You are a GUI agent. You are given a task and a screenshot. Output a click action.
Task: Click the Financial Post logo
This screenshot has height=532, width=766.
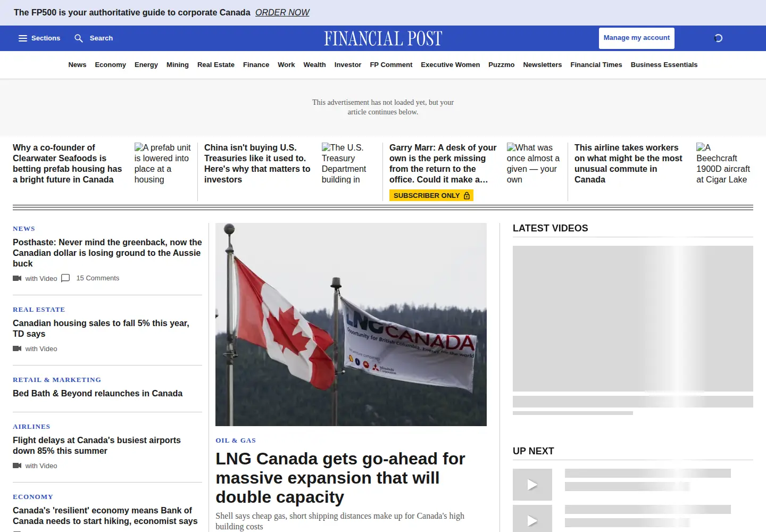coord(383,38)
